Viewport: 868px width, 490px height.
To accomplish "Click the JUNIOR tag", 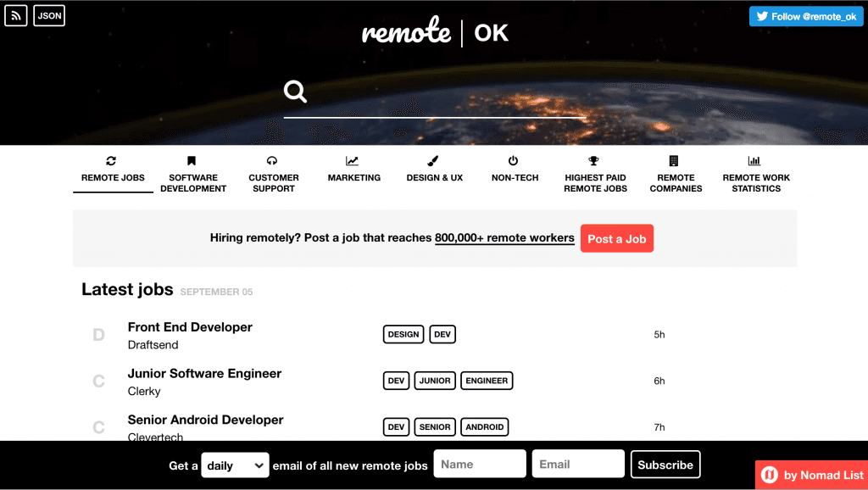I will click(435, 381).
